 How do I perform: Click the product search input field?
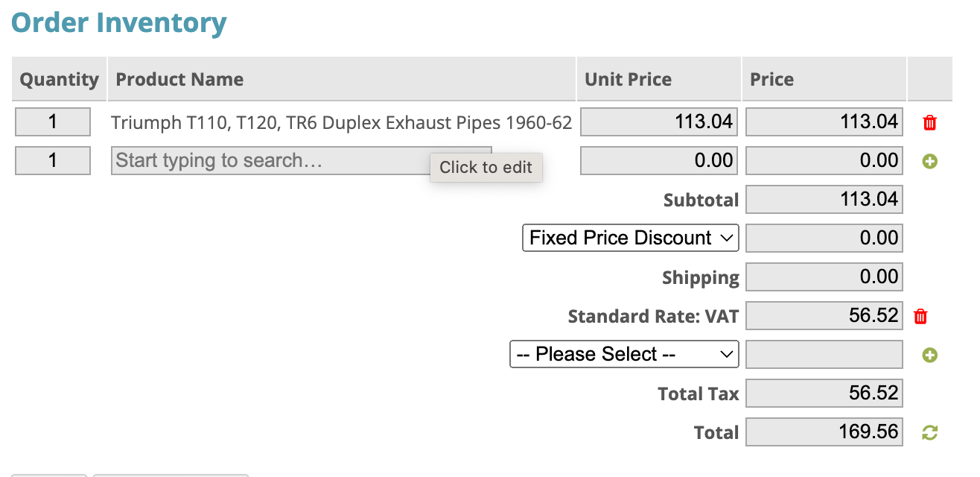(268, 160)
